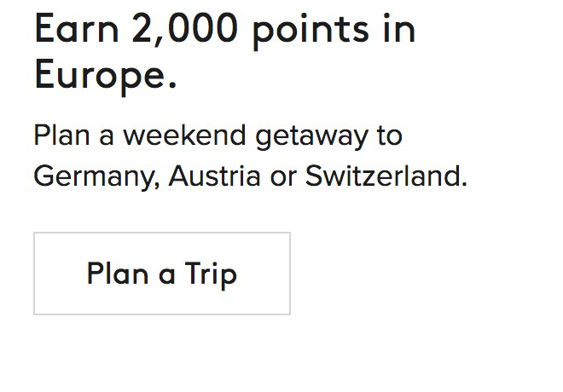Click the period after Switzerland
Screen dimensions: 563x392
click(x=465, y=184)
